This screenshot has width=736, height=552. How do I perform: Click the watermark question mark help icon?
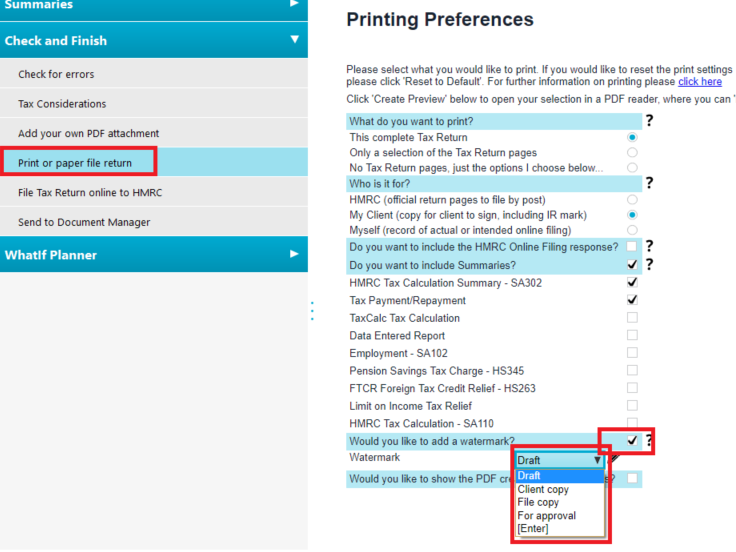click(x=649, y=440)
